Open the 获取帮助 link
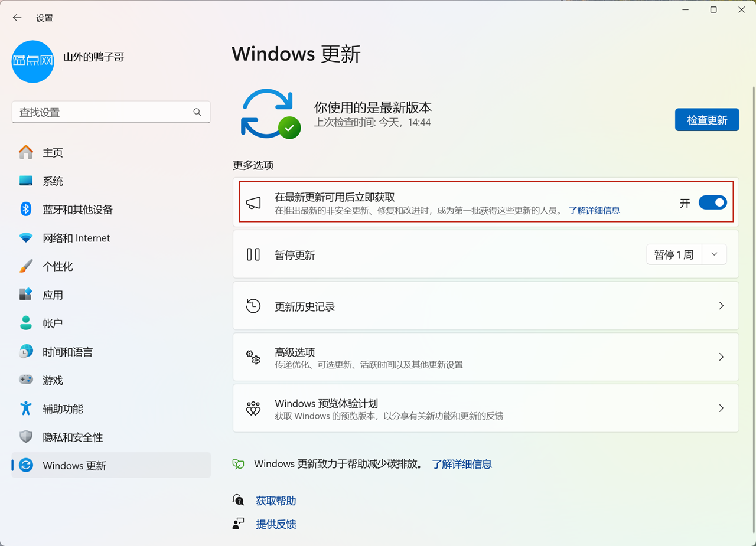Screen dimensions: 756x546 [276, 501]
